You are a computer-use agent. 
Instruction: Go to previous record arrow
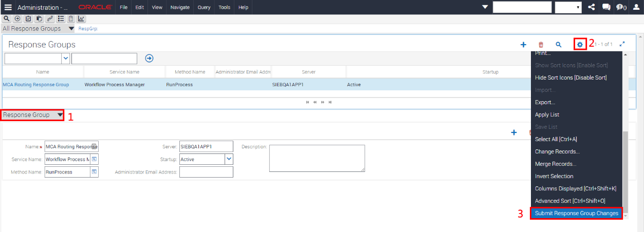click(315, 102)
